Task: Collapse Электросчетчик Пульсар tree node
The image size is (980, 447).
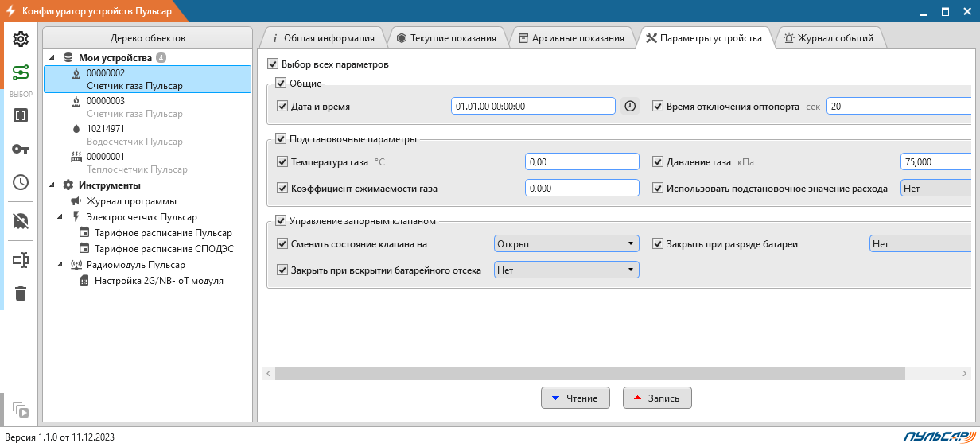Action: (x=61, y=217)
